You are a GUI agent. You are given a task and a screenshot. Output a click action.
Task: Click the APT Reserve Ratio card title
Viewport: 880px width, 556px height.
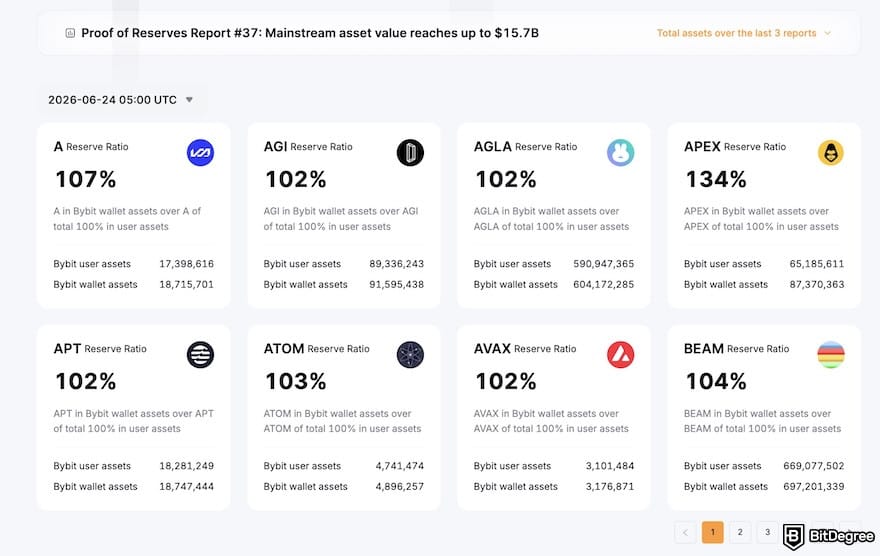tap(100, 348)
